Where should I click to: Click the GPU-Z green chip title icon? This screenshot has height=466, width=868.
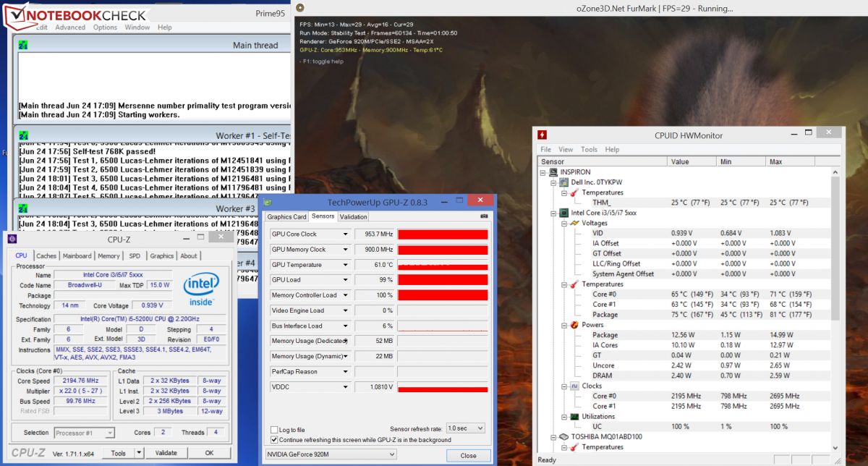(x=268, y=202)
